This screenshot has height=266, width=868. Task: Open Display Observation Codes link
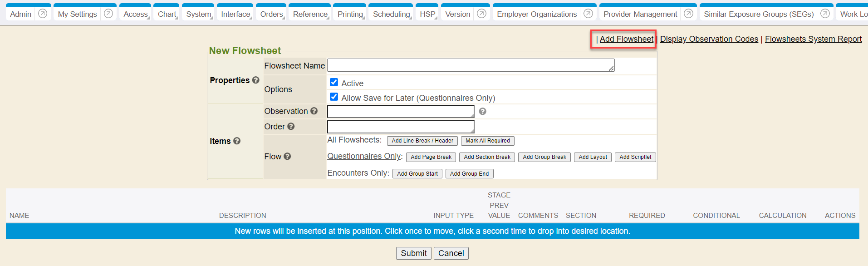tap(709, 39)
